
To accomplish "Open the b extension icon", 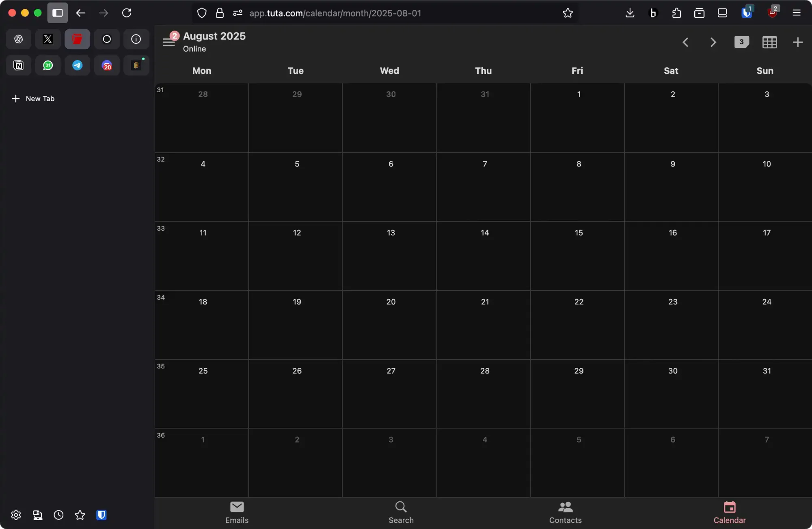I will pos(653,13).
